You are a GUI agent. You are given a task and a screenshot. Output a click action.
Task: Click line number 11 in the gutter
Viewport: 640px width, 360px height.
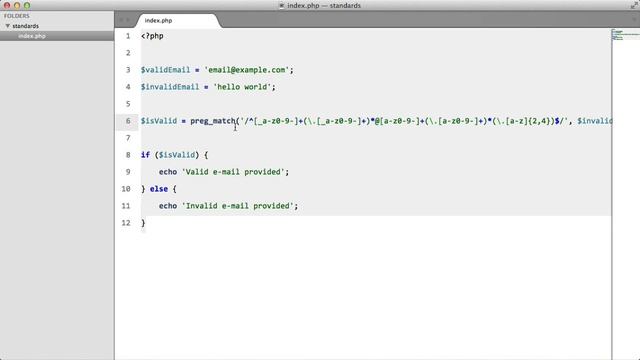tap(126, 206)
